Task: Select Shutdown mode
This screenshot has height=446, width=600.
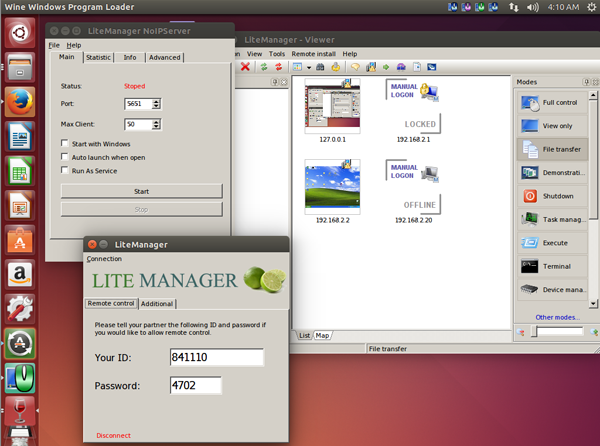Action: 552,196
